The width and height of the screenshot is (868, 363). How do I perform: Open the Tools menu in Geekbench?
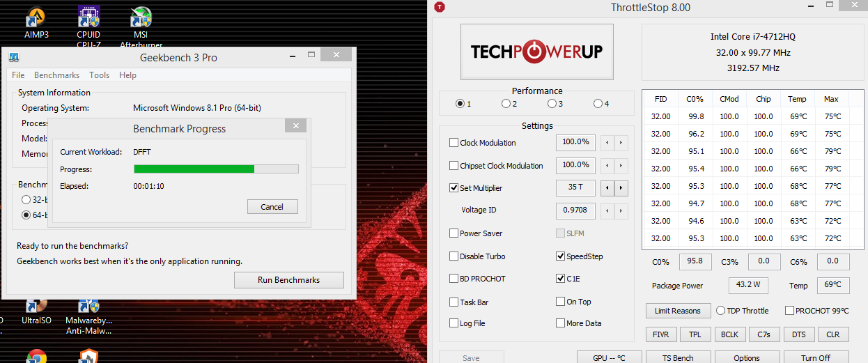click(x=99, y=75)
